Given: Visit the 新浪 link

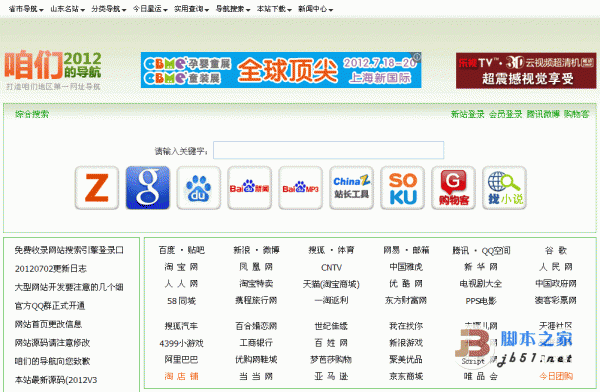Looking at the screenshot, I should click(x=242, y=250).
